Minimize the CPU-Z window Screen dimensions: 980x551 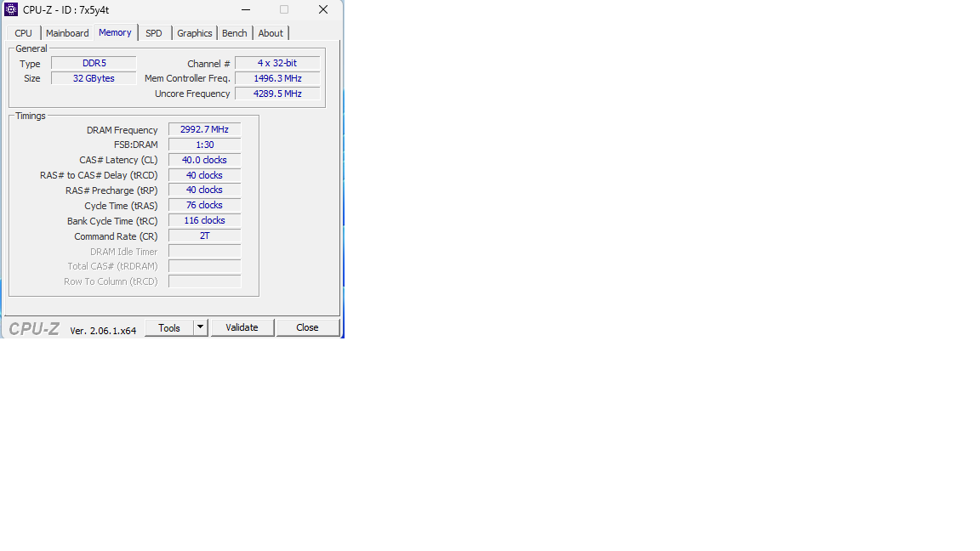tap(246, 9)
